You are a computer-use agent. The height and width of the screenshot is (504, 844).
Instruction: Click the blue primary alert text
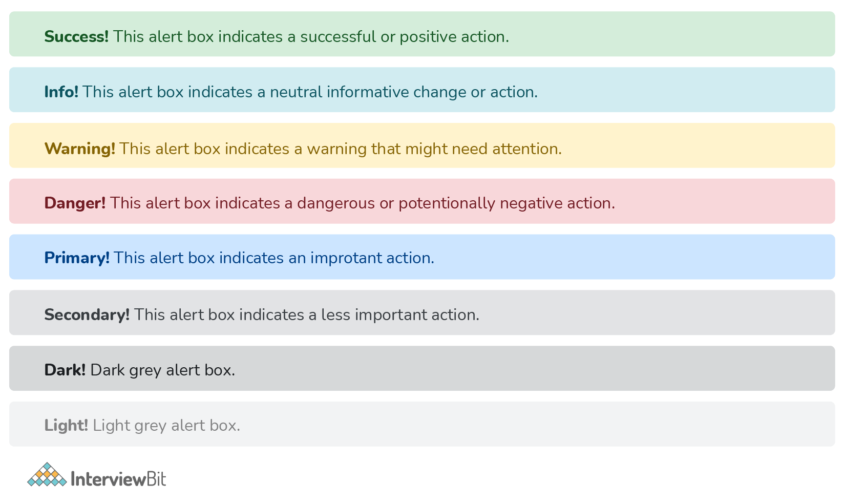click(x=274, y=258)
